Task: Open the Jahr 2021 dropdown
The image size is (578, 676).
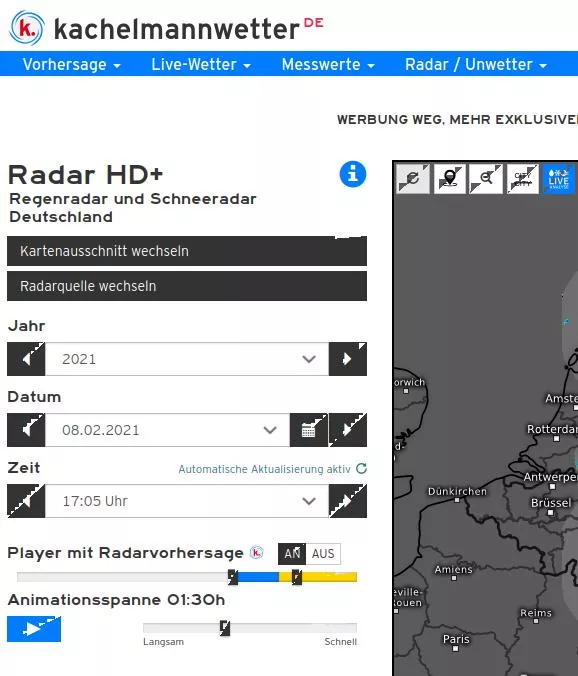Action: coord(187,359)
